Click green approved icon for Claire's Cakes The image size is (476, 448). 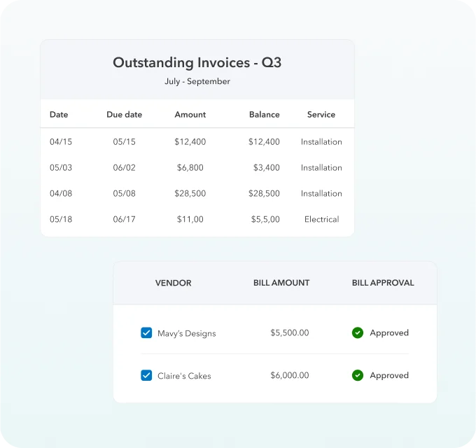coord(358,375)
